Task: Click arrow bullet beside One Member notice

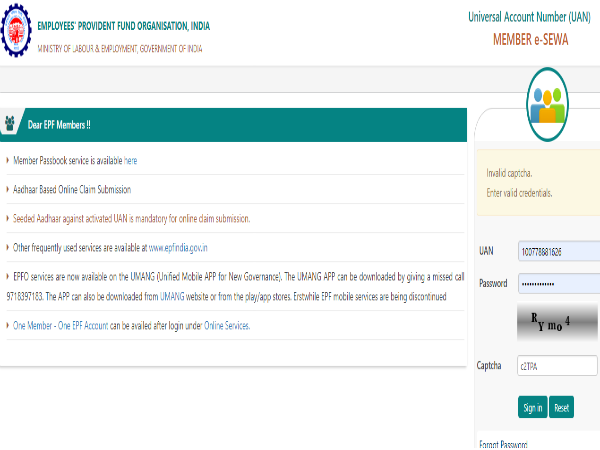Action: click(8, 326)
